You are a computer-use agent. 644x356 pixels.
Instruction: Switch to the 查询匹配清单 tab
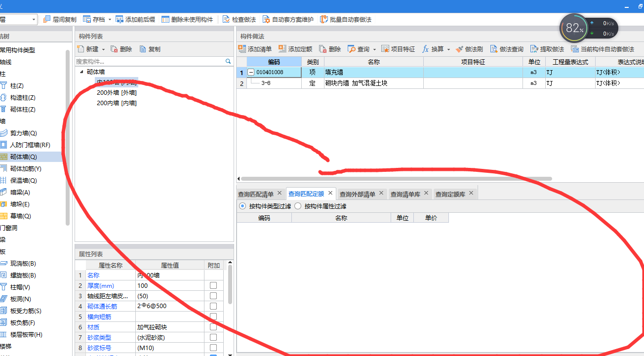[255, 194]
